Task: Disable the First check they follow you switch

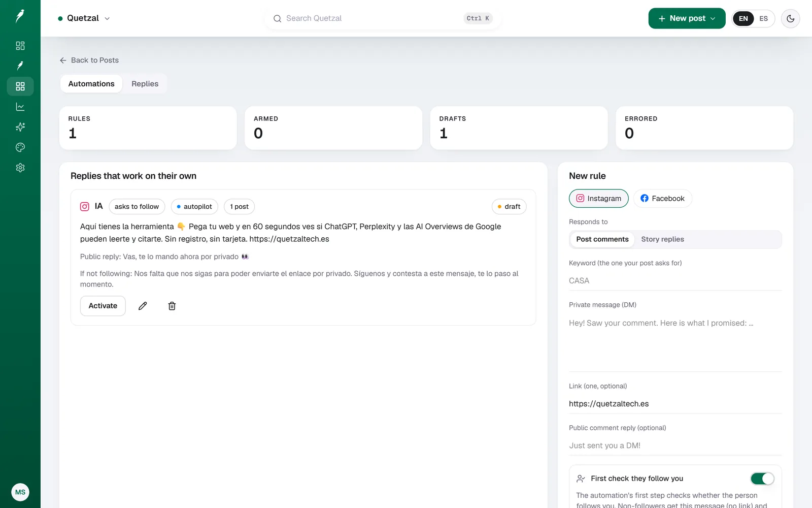Action: [762, 479]
